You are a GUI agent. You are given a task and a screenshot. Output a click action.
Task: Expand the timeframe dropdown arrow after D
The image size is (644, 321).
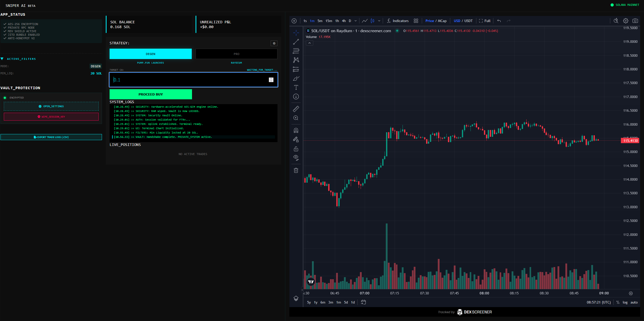355,21
